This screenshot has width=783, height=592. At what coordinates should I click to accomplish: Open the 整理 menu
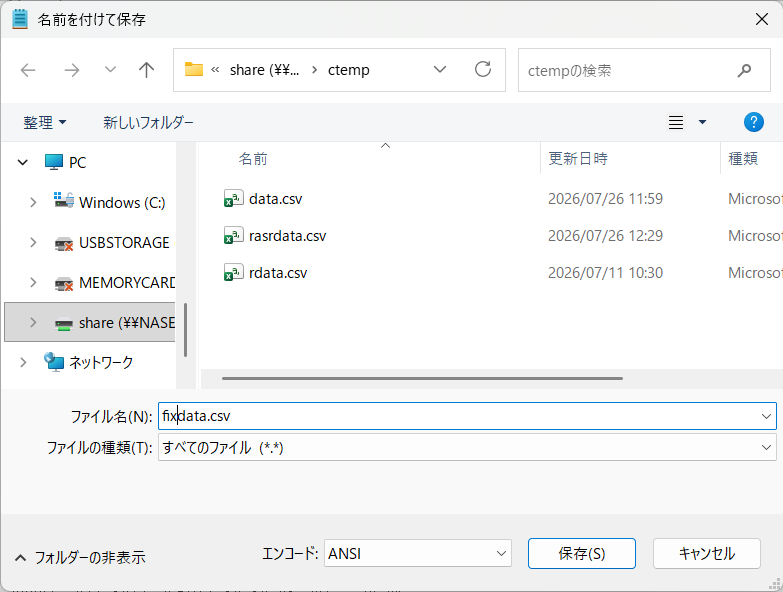click(x=44, y=122)
